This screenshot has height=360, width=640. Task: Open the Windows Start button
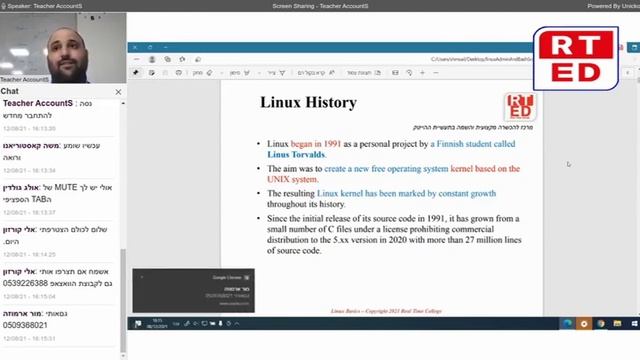pyautogui.click(x=634, y=324)
